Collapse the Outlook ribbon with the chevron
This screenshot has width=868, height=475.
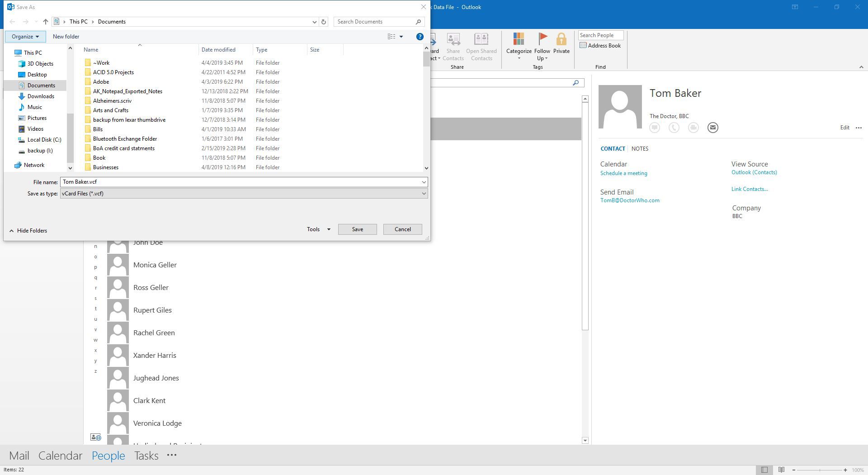pos(861,67)
